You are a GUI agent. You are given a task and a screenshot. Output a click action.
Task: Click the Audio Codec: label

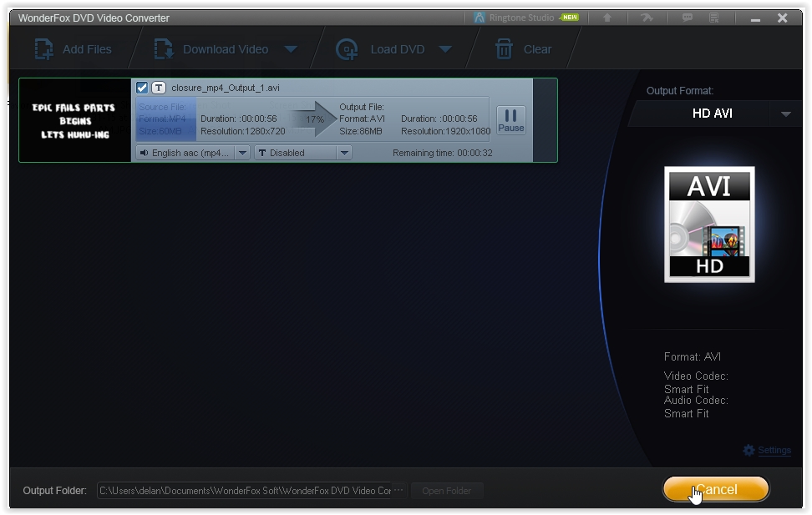coord(696,400)
